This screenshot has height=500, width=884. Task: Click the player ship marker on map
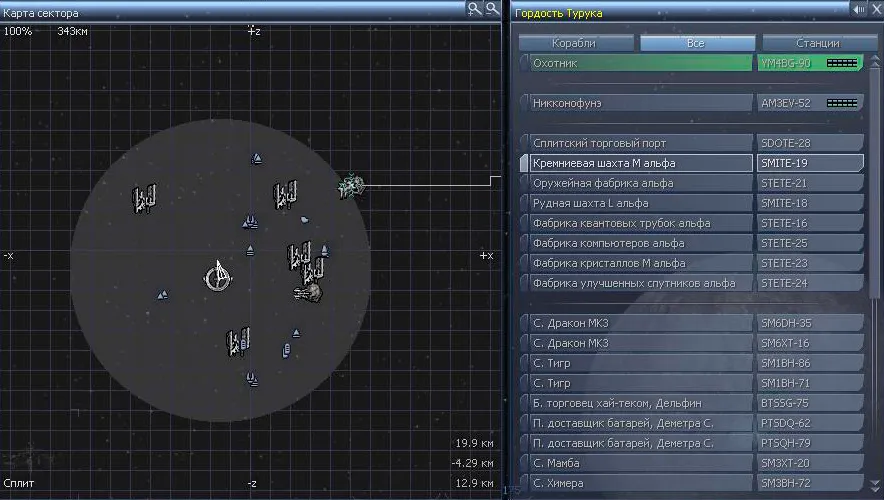point(216,277)
